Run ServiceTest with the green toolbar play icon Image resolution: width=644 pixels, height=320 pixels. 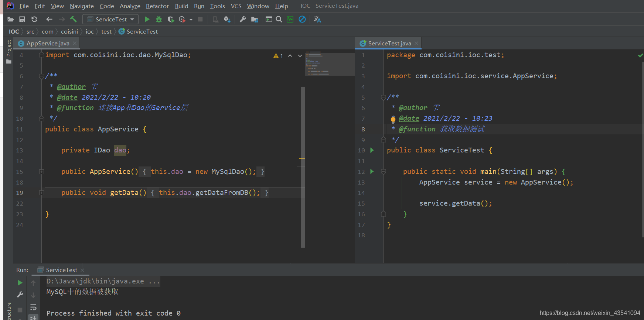pos(147,19)
